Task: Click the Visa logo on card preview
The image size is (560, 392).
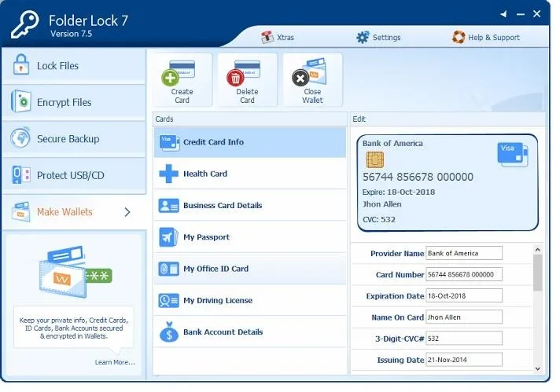Action: [x=513, y=155]
